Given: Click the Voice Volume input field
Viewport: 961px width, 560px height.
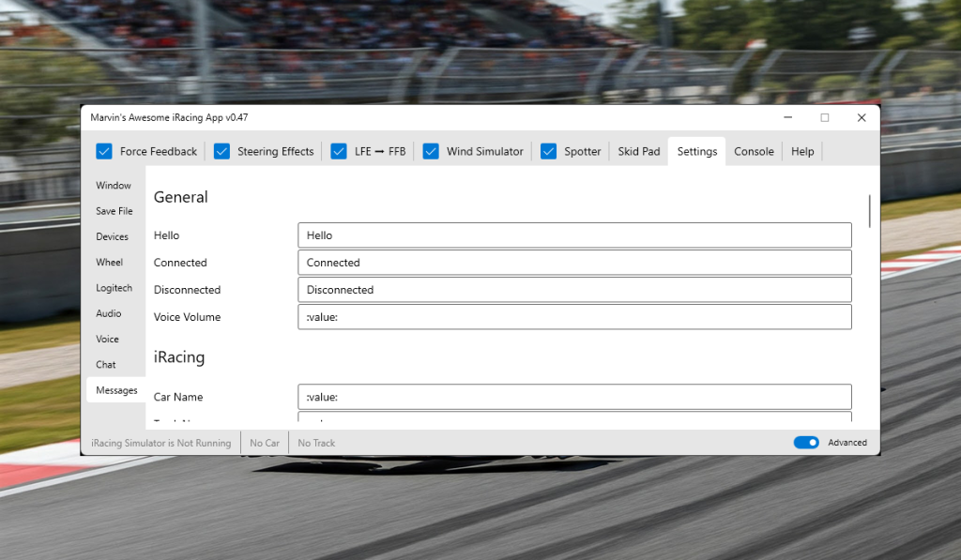Looking at the screenshot, I should 573,317.
